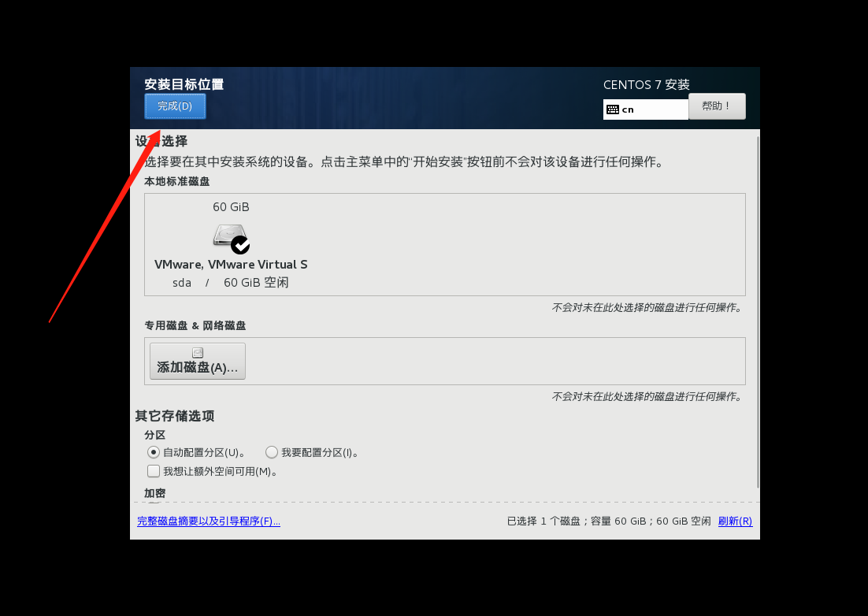868x616 pixels.
Task: Click the 完成(D) done button
Action: [x=175, y=106]
